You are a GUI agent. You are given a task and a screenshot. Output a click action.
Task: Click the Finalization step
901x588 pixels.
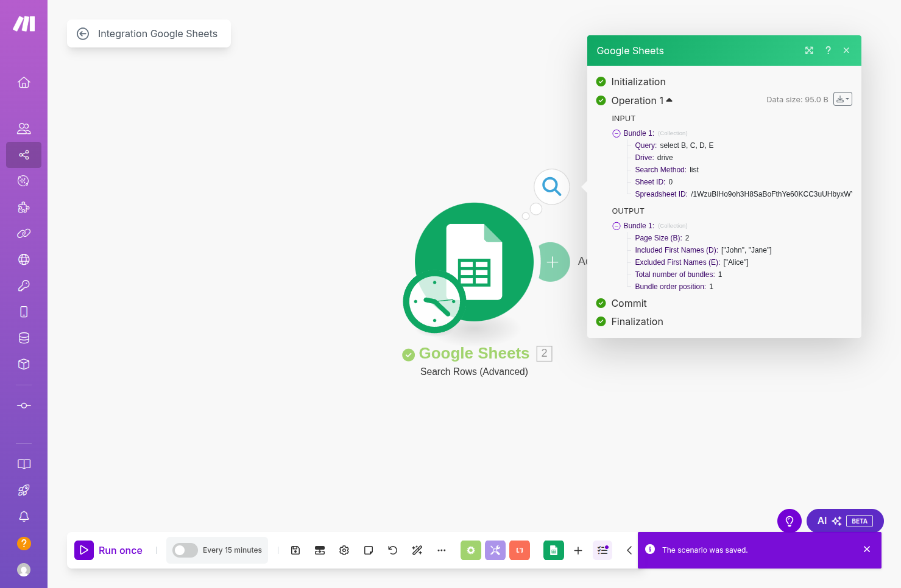coord(637,321)
